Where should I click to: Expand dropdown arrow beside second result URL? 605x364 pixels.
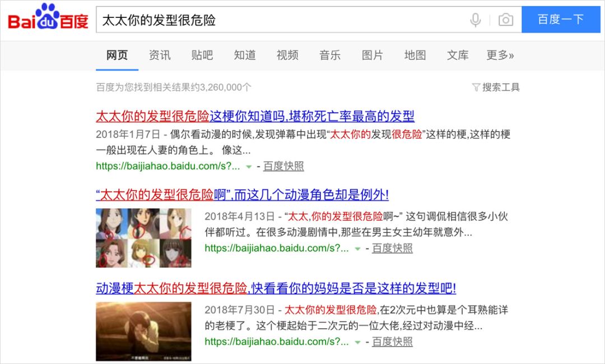click(357, 249)
